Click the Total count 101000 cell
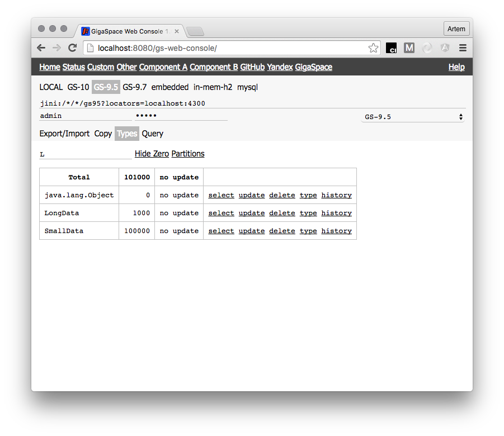Screen dimensions: 504x436 point(137,177)
